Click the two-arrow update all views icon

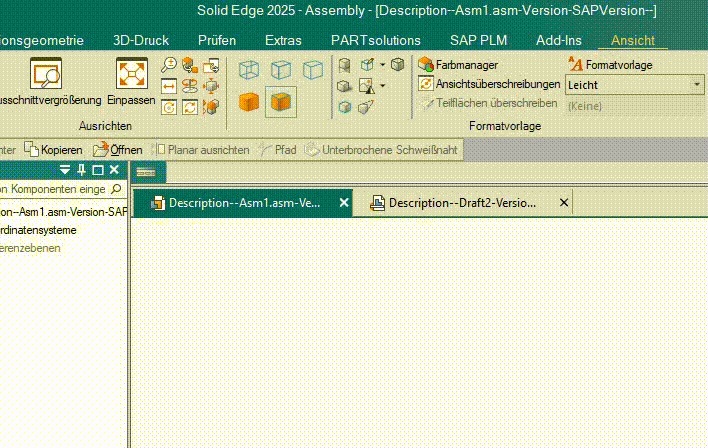coord(190,107)
